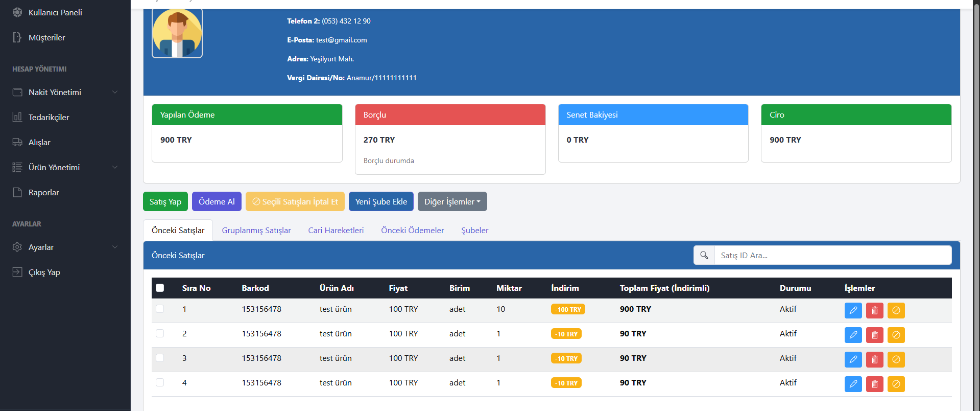Viewport: 980px width, 411px height.
Task: Focus the Satış ID Ara search field
Action: (x=832, y=255)
